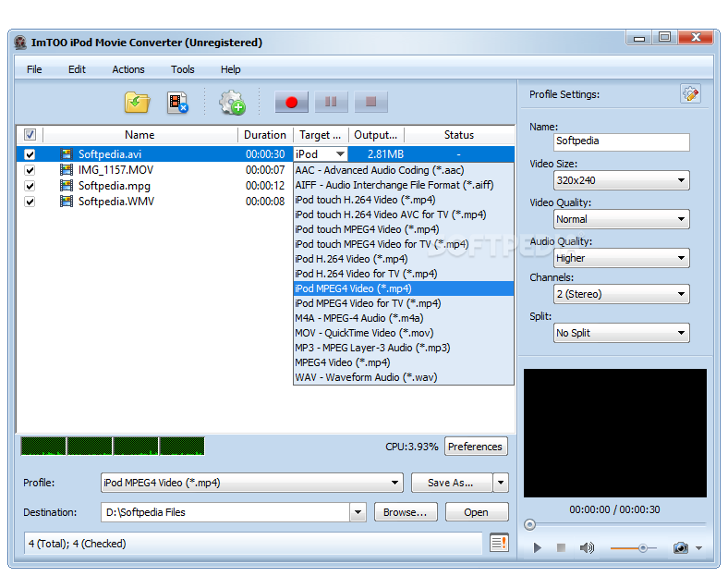Viewport: 728px width, 576px height.
Task: Click the preview seek slider handle
Action: coord(529,524)
